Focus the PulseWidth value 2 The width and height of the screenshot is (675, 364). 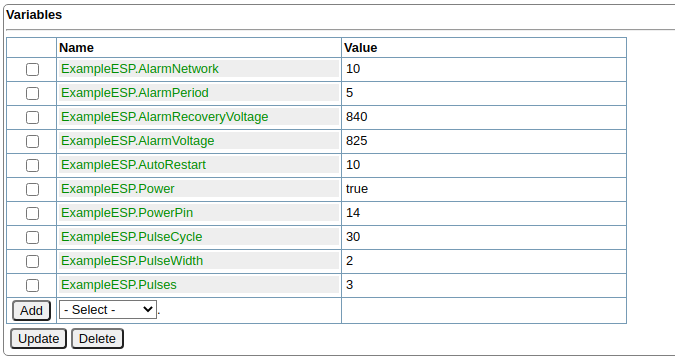484,261
